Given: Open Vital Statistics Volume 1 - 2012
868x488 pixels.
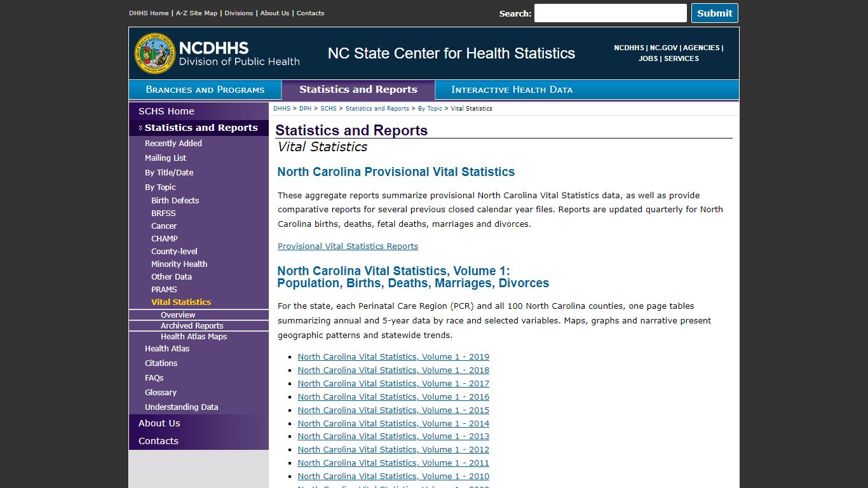Looking at the screenshot, I should tap(393, 450).
